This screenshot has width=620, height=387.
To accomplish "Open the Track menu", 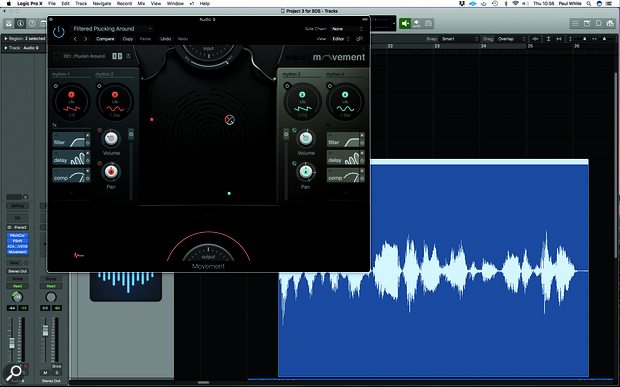I will [81, 4].
